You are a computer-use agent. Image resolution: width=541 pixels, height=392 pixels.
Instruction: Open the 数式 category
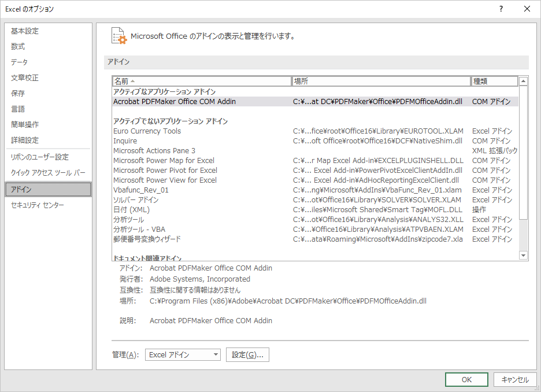(49, 46)
